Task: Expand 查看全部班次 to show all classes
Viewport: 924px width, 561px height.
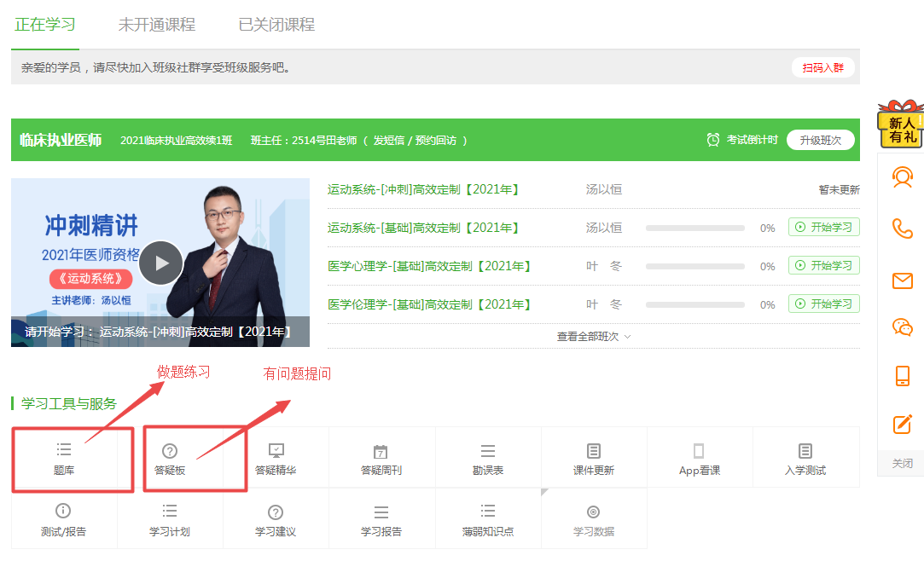Action: point(592,336)
